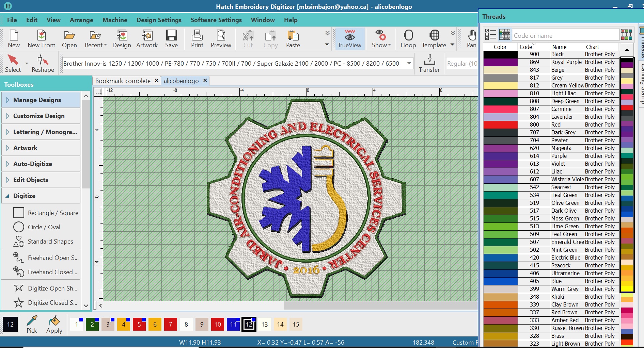Open the Design library icon

click(x=122, y=39)
